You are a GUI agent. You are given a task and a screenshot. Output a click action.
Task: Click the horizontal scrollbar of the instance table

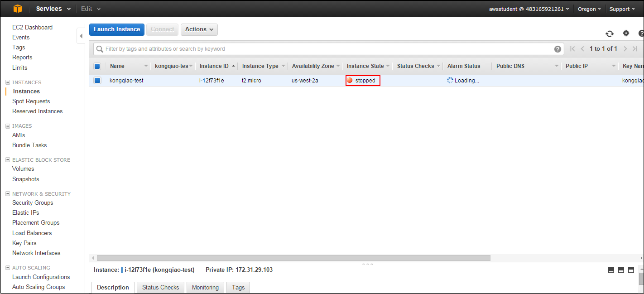pos(293,258)
